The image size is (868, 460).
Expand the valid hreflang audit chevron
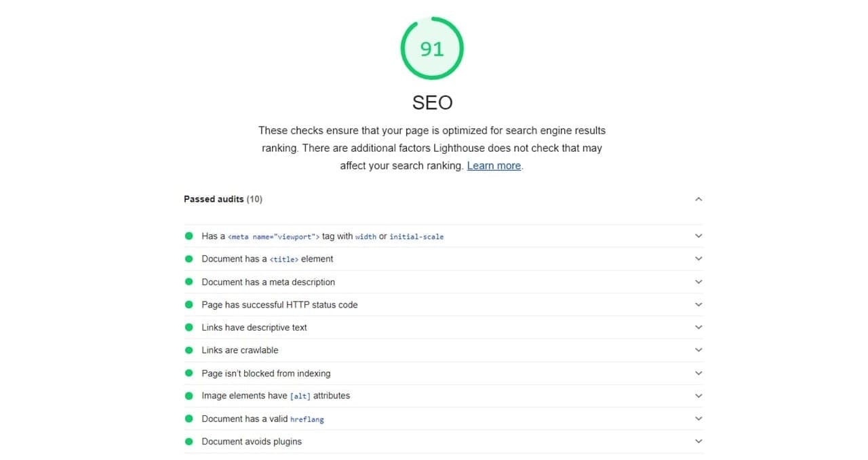click(698, 419)
